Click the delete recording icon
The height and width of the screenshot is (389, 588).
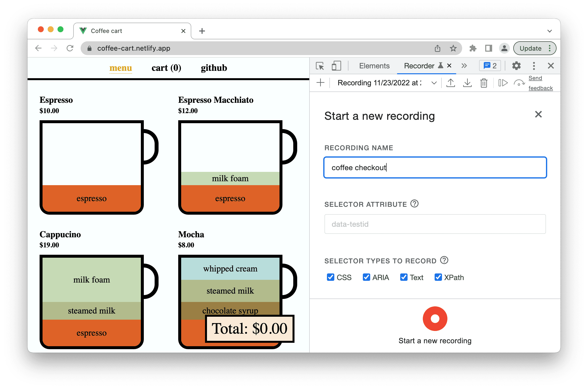pos(483,84)
